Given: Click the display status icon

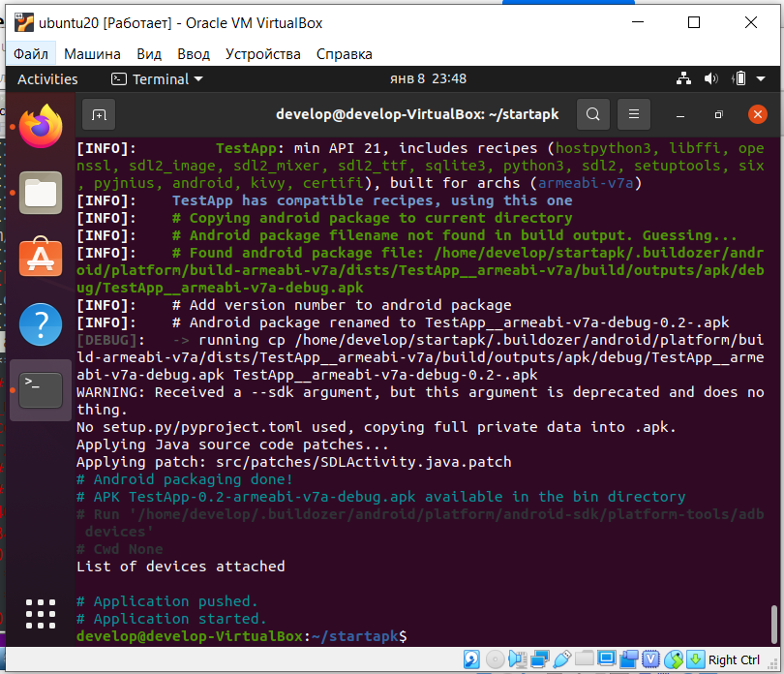Looking at the screenshot, I should point(607,659).
